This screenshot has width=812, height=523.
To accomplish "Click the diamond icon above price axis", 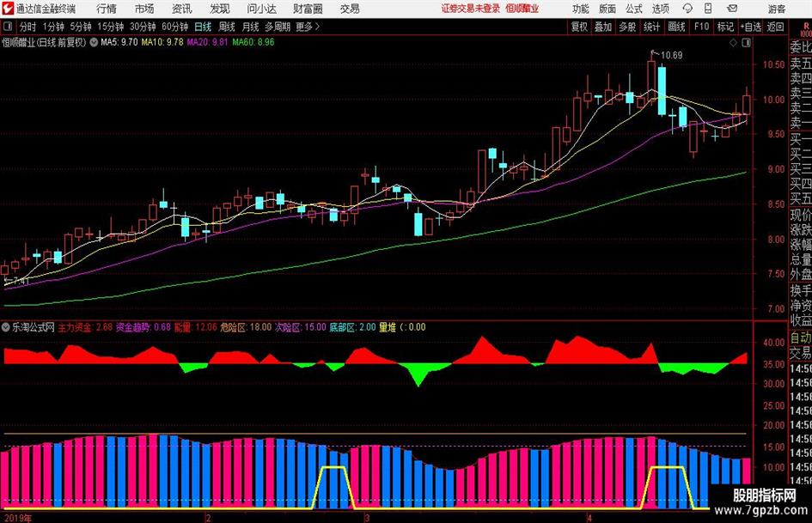I will point(733,43).
